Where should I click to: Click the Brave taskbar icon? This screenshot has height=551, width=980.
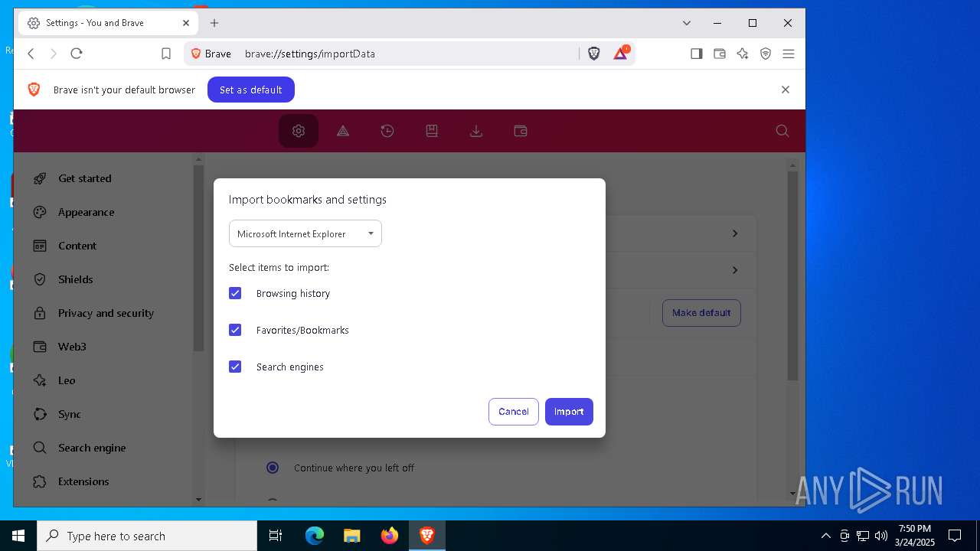[x=426, y=536]
